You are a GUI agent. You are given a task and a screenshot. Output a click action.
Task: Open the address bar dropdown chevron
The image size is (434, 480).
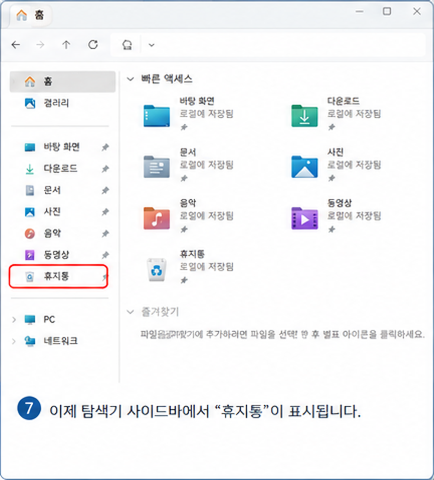click(152, 45)
